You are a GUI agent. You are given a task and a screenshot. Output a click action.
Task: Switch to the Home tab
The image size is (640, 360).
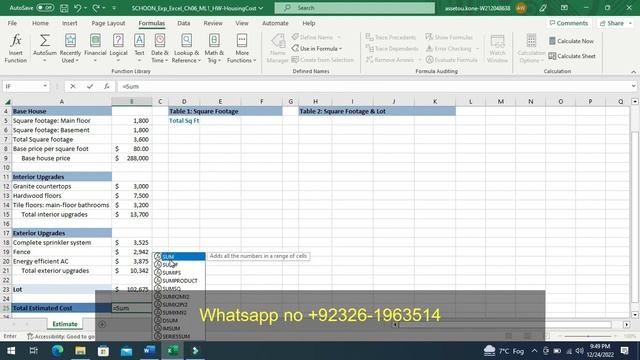click(40, 23)
